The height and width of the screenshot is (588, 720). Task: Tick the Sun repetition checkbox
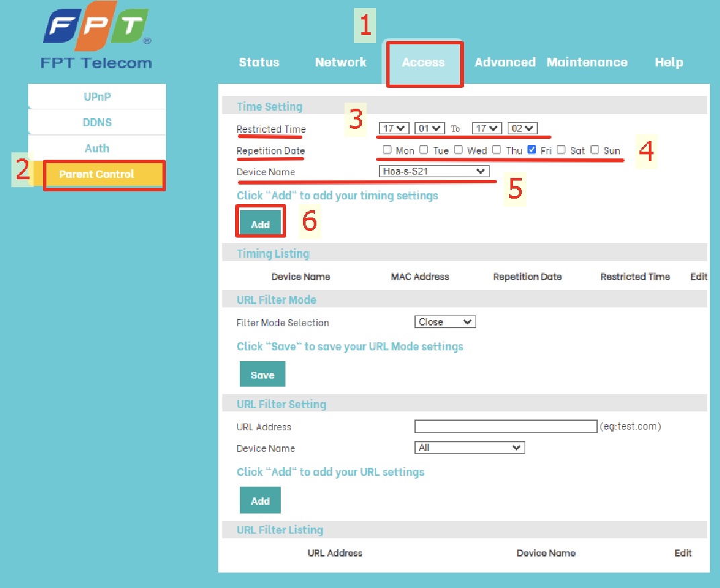coord(594,150)
